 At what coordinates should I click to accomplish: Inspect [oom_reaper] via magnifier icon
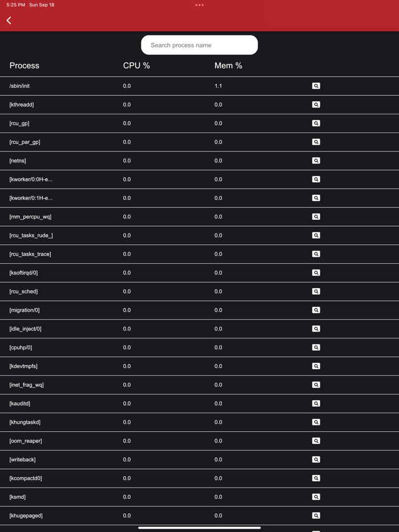click(x=316, y=441)
